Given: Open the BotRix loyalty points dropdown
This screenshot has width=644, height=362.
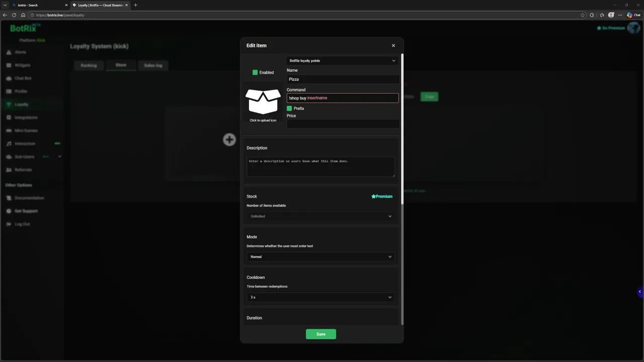Looking at the screenshot, I should click(x=343, y=61).
